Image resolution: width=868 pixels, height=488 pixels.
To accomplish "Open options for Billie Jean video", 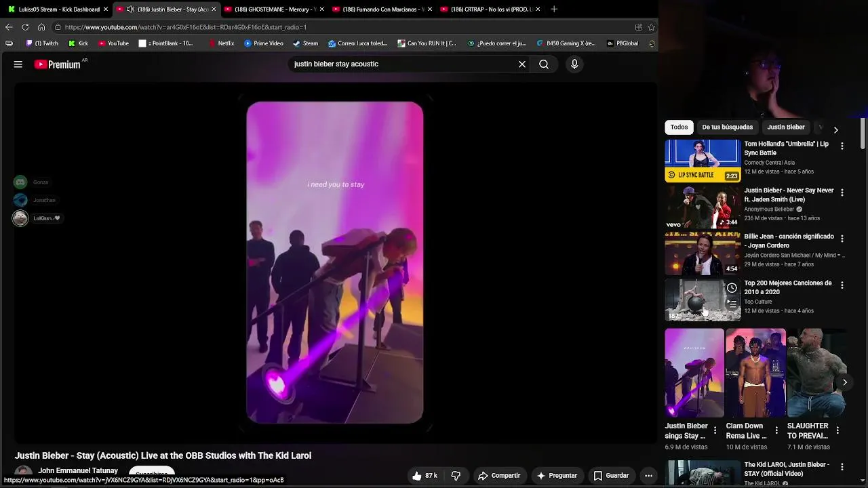I will (x=842, y=239).
